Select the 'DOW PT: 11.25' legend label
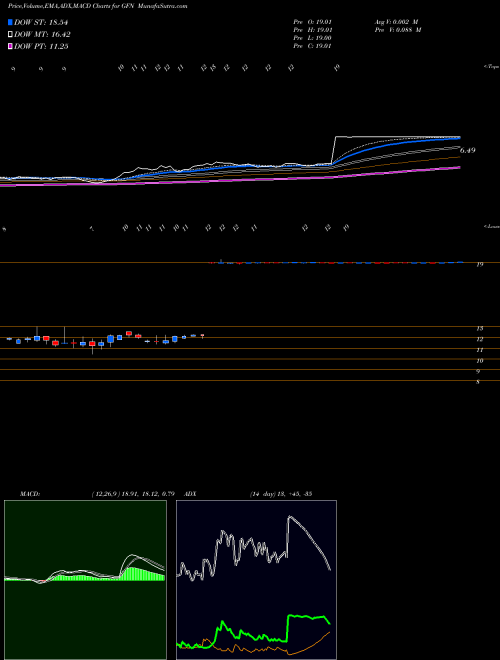The width and height of the screenshot is (500, 660). click(x=41, y=47)
